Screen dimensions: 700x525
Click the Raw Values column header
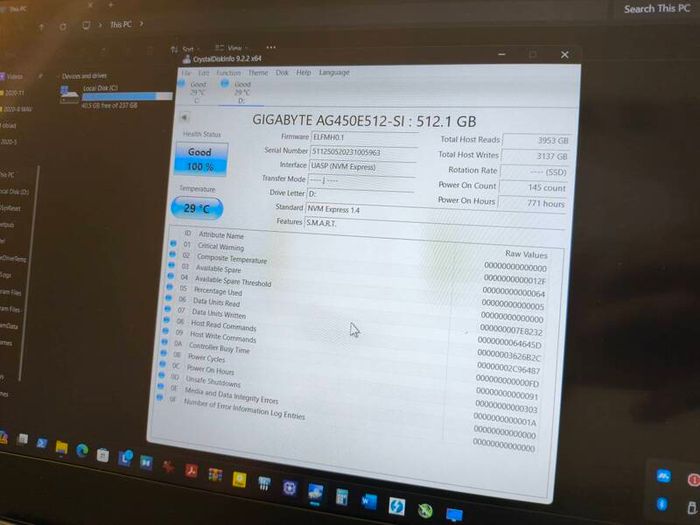pos(526,254)
